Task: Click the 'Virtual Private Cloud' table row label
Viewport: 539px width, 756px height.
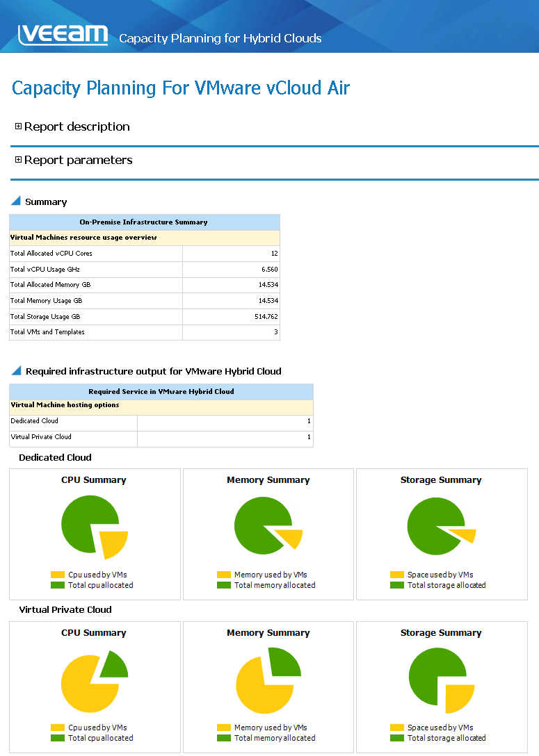Action: (41, 437)
